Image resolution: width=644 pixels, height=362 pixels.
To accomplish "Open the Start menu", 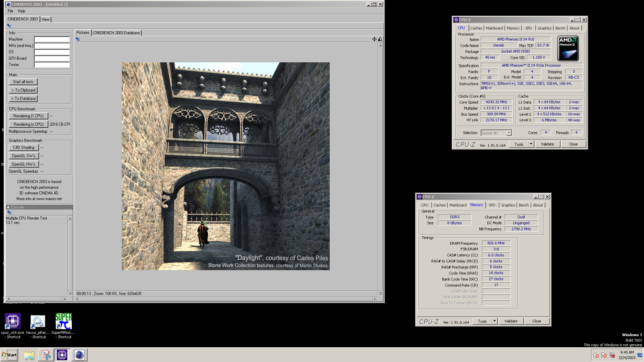I will click(9, 355).
